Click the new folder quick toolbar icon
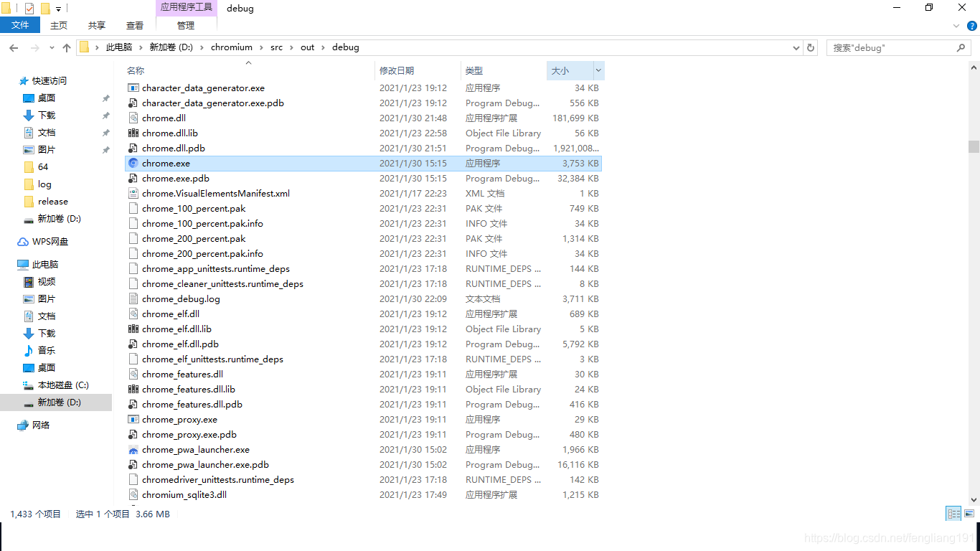Screen dimensions: 980x551 tap(45, 9)
